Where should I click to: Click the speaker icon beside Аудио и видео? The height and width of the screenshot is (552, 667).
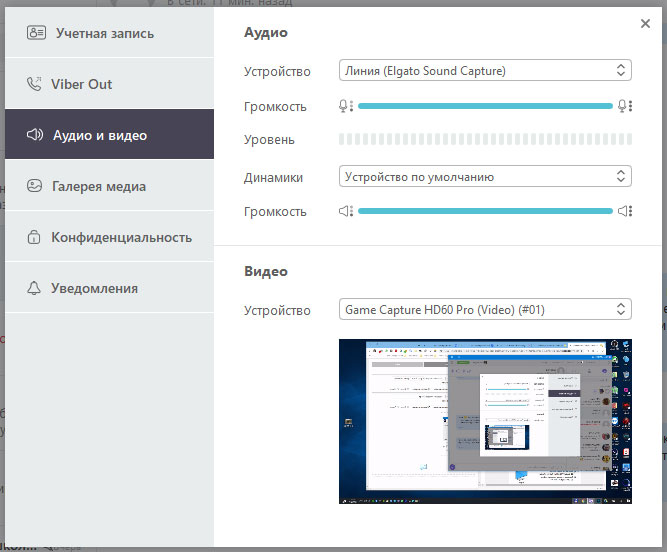pyautogui.click(x=35, y=134)
